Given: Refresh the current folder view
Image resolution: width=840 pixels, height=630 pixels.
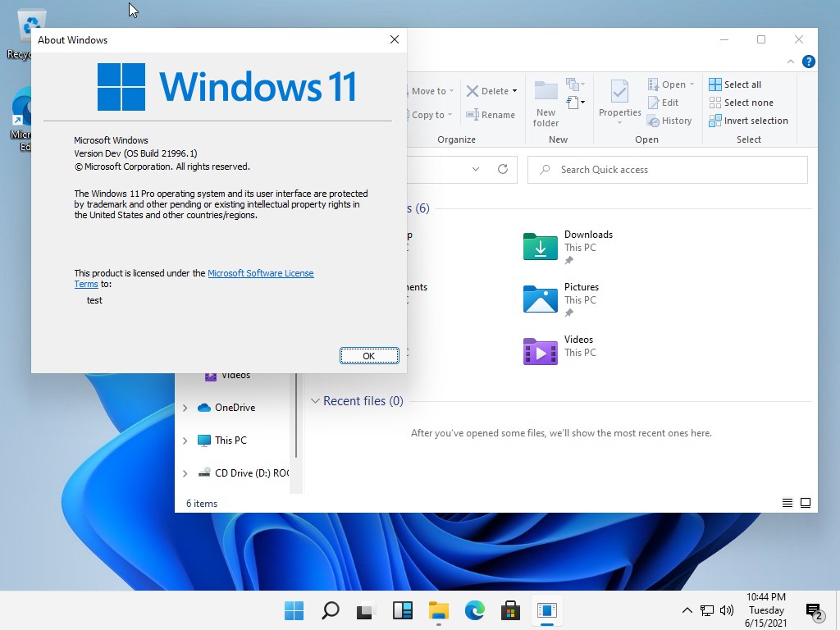Looking at the screenshot, I should click(x=502, y=169).
